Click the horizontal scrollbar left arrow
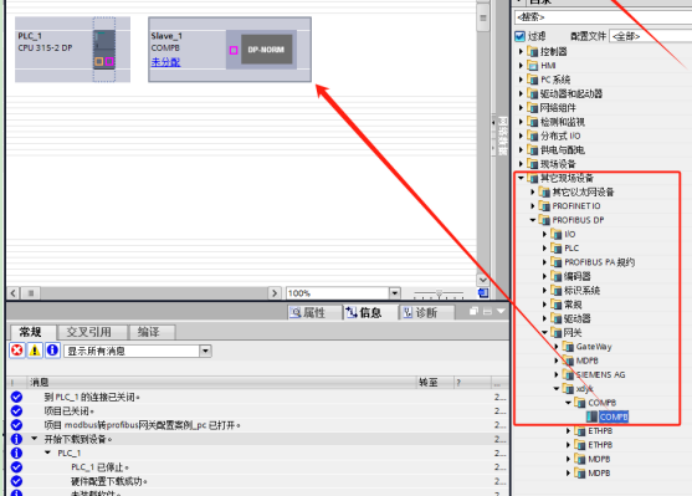The image size is (693, 496). coord(14,293)
